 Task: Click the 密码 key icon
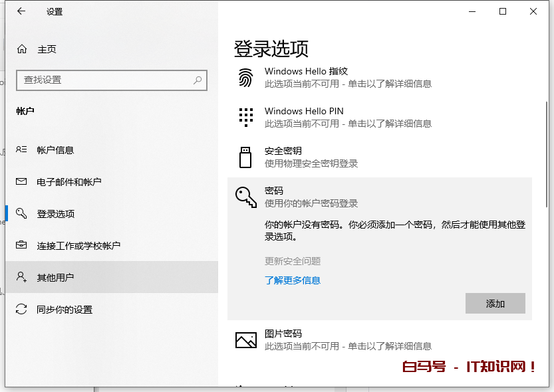click(246, 197)
